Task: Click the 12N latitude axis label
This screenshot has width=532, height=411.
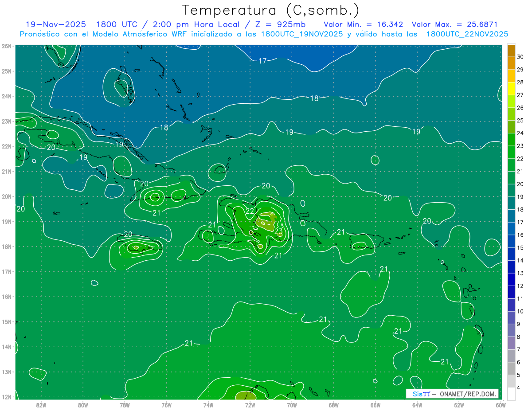Action: [x=7, y=397]
